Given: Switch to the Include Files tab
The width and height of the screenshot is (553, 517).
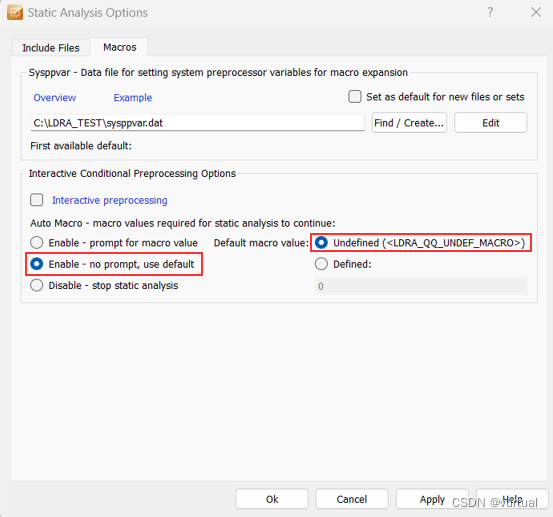Looking at the screenshot, I should 51,48.
